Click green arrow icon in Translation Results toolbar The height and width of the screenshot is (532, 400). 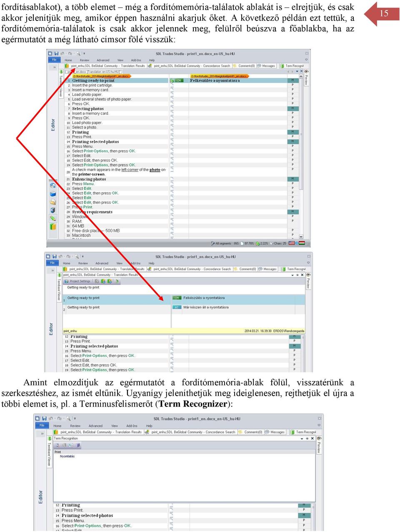[x=117, y=281]
